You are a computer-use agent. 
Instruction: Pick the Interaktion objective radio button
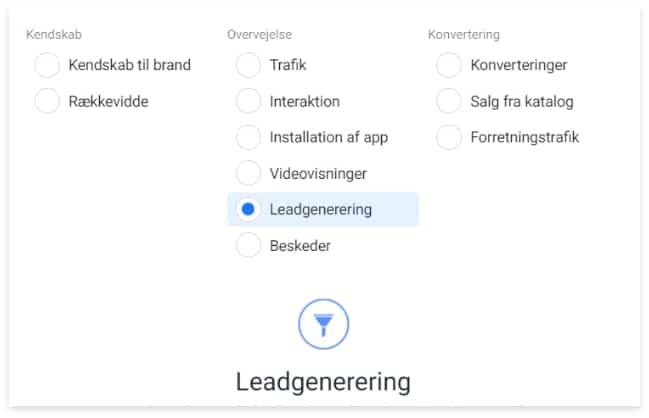coord(248,101)
